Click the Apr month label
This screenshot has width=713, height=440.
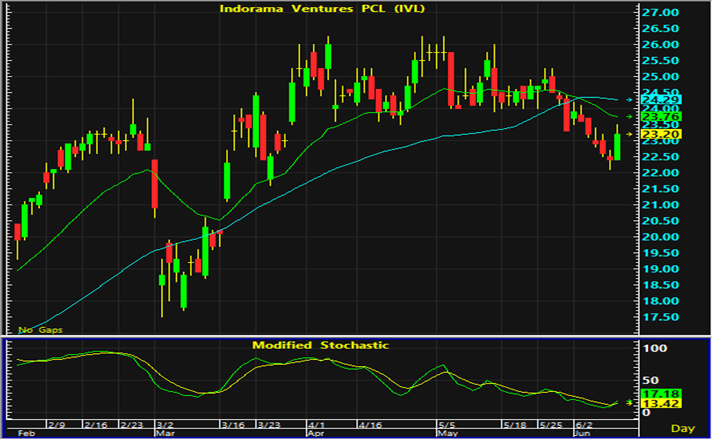(x=316, y=433)
